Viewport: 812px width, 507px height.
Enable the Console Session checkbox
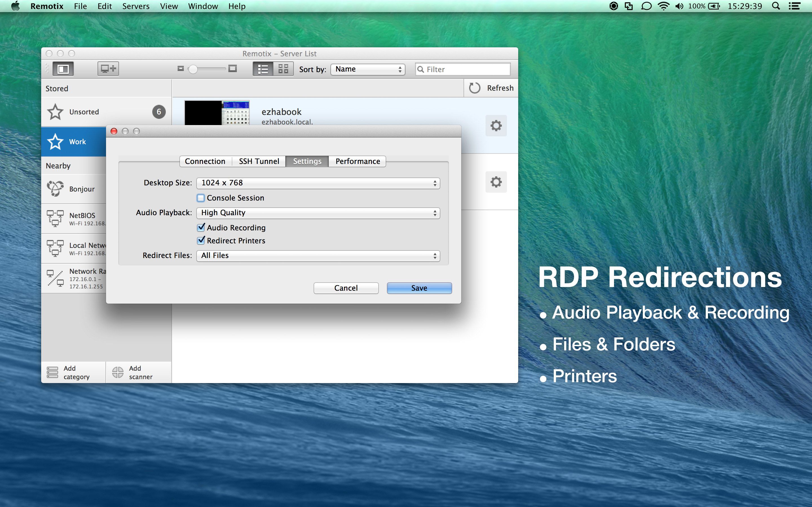click(201, 198)
